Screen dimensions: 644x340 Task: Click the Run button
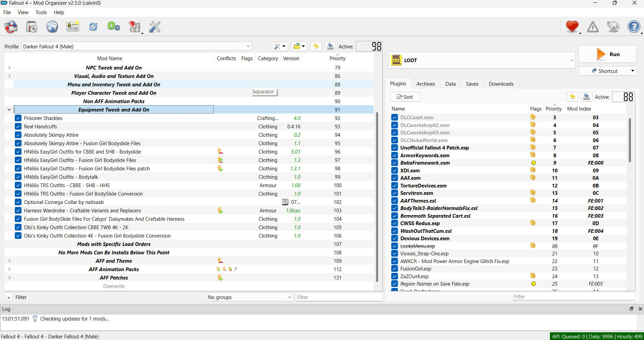(607, 54)
